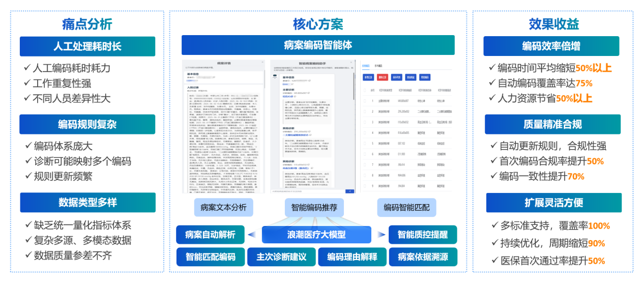Click left arrow beside 浪潮医疗大模型

(252, 235)
